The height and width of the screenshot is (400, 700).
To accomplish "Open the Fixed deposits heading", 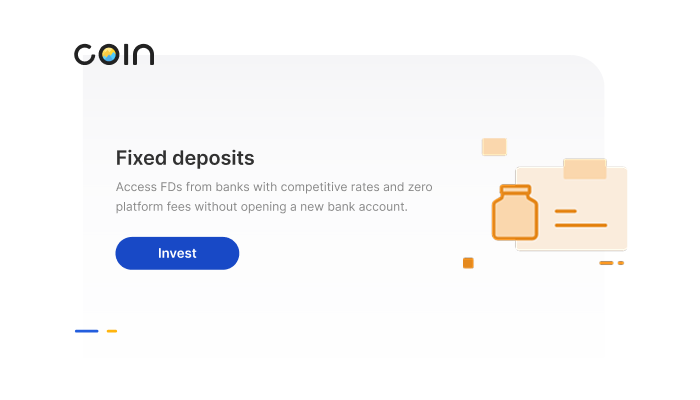I will click(185, 158).
